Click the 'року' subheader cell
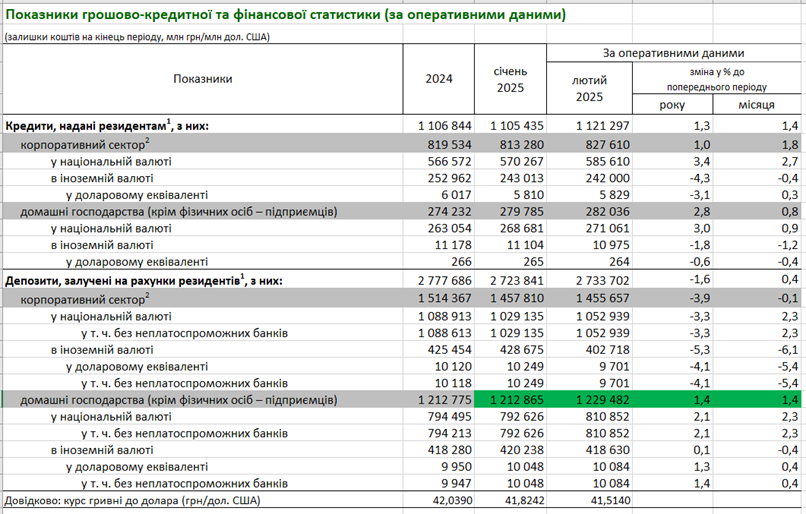 pos(672,106)
